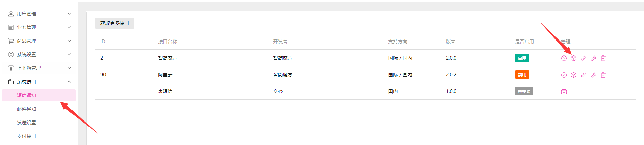
Task: Click the trash icon in 智简魔方 row
Action: [x=603, y=58]
